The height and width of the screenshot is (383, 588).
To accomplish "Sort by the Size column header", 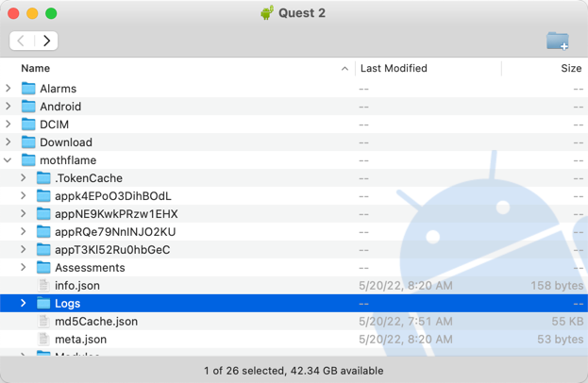I will pyautogui.click(x=571, y=68).
